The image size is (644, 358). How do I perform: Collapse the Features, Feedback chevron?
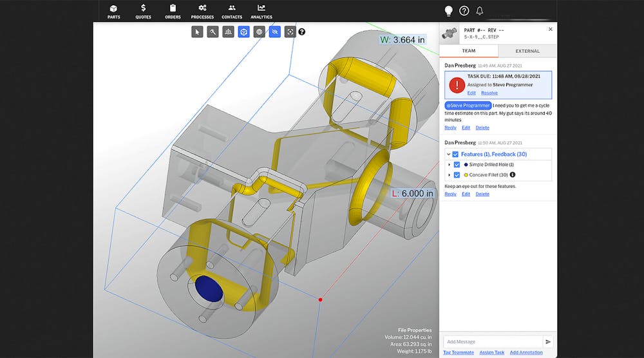(x=448, y=155)
